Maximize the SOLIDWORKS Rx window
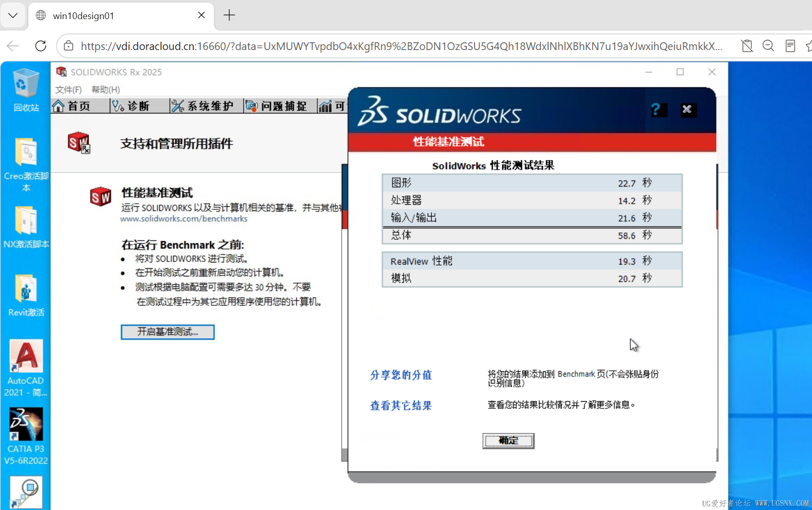The height and width of the screenshot is (510, 812). point(680,72)
